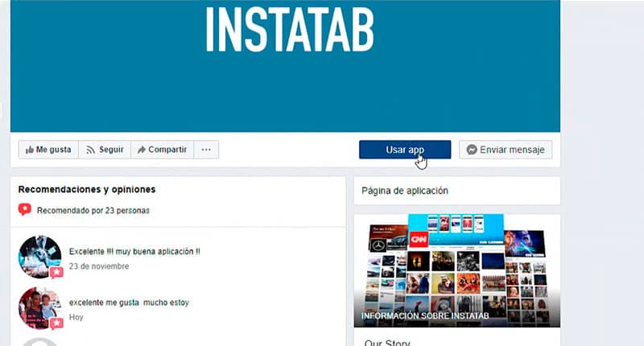Image resolution: width=644 pixels, height=346 pixels.
Task: Share the page using Compartir
Action: pyautogui.click(x=163, y=150)
